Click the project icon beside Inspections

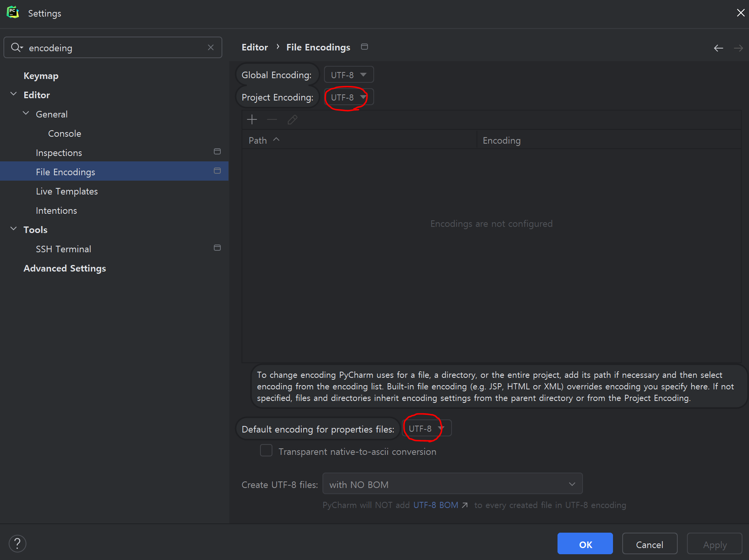[217, 152]
